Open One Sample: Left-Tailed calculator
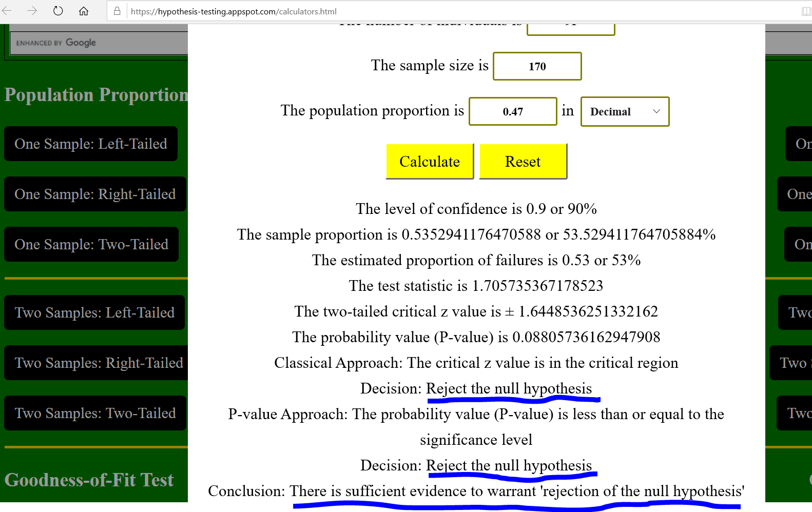The width and height of the screenshot is (812, 512). click(91, 144)
